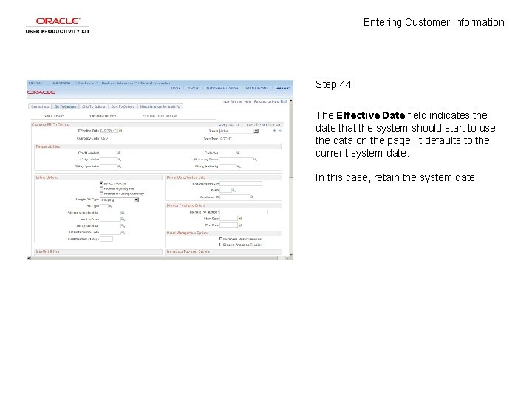Open Blanket PO End Date calendar
The height and width of the screenshot is (399, 532).
(x=240, y=225)
